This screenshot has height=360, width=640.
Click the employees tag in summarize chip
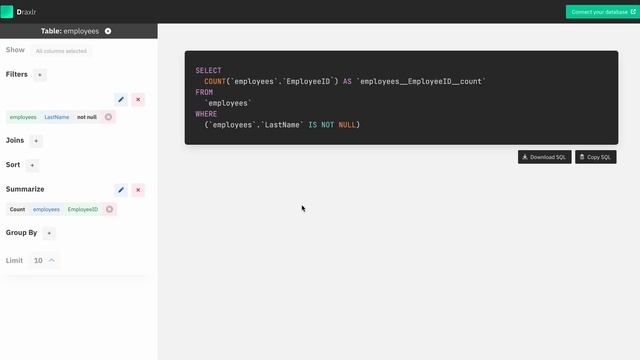click(46, 209)
